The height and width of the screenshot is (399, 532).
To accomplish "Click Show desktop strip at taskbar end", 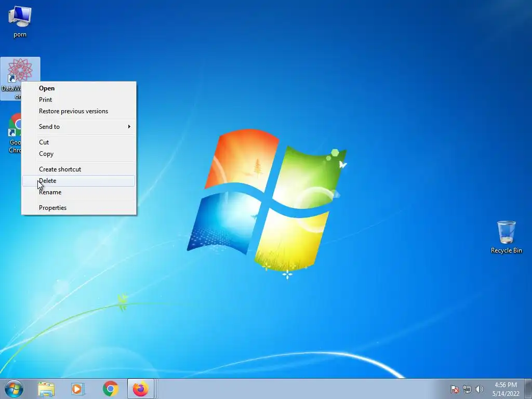I will (528, 389).
